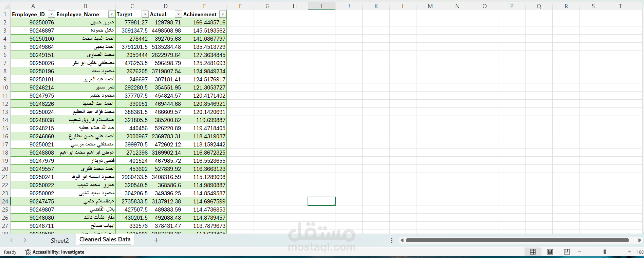Image resolution: width=644 pixels, height=258 pixels.
Task: Select Employee ID 90248711
Action: pos(33,226)
